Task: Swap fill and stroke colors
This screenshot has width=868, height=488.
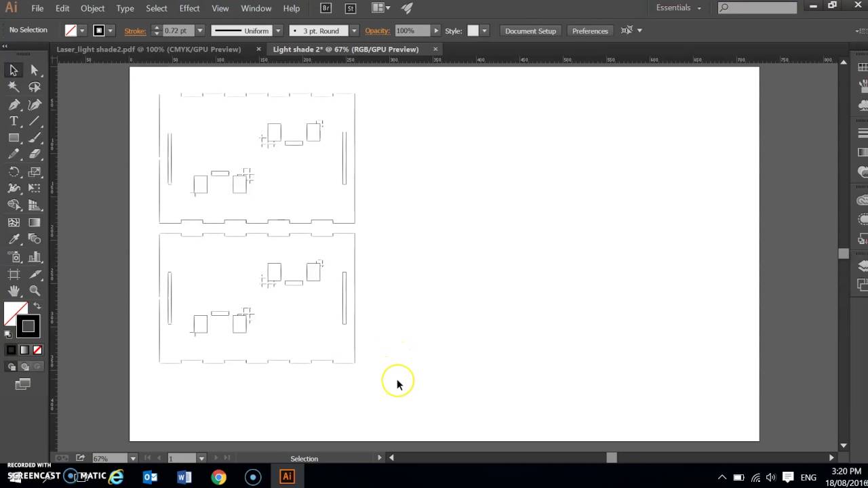Action: click(37, 306)
